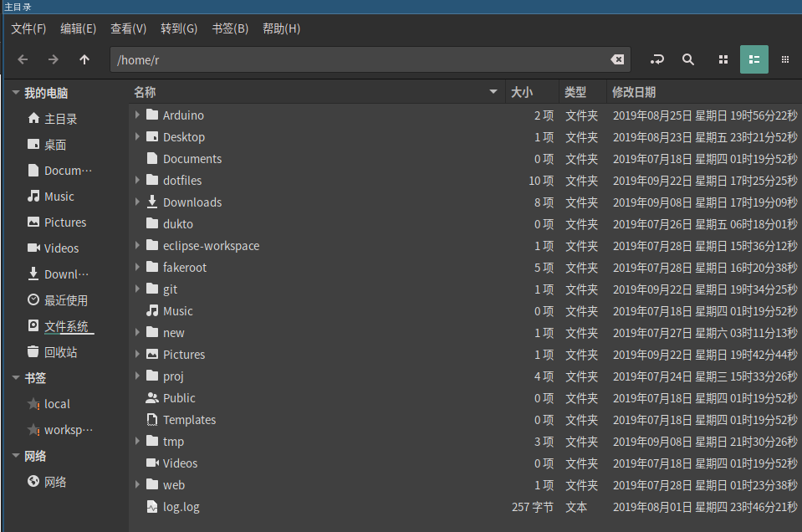This screenshot has height=532, width=802.
Task: Open 最近使用 recent files in the sidebar
Action: pos(65,300)
